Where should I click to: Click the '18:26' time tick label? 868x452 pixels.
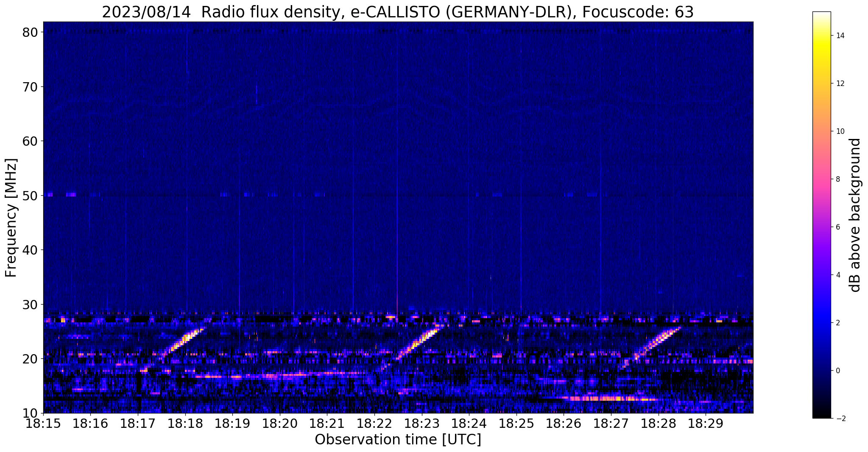click(564, 423)
